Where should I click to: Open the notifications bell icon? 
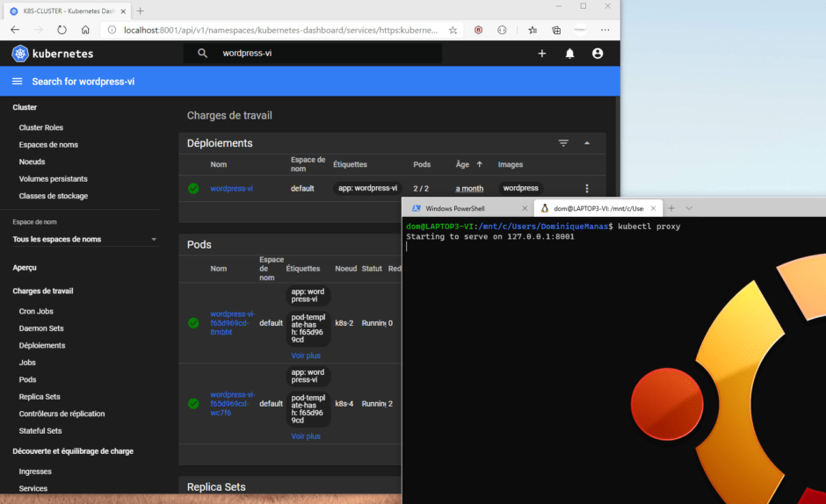[x=569, y=54]
